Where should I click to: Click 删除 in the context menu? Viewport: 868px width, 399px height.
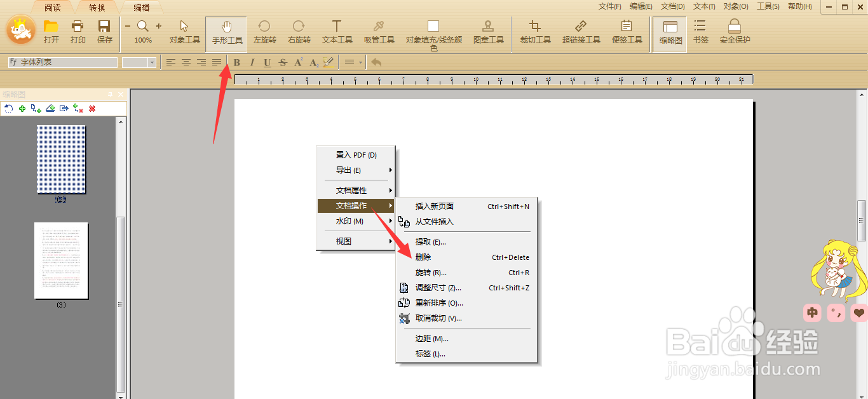point(423,257)
